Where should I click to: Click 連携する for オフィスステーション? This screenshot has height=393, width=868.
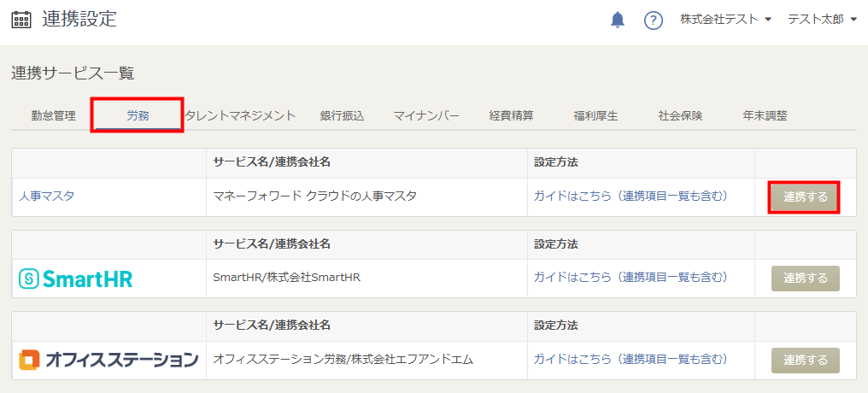point(806,361)
